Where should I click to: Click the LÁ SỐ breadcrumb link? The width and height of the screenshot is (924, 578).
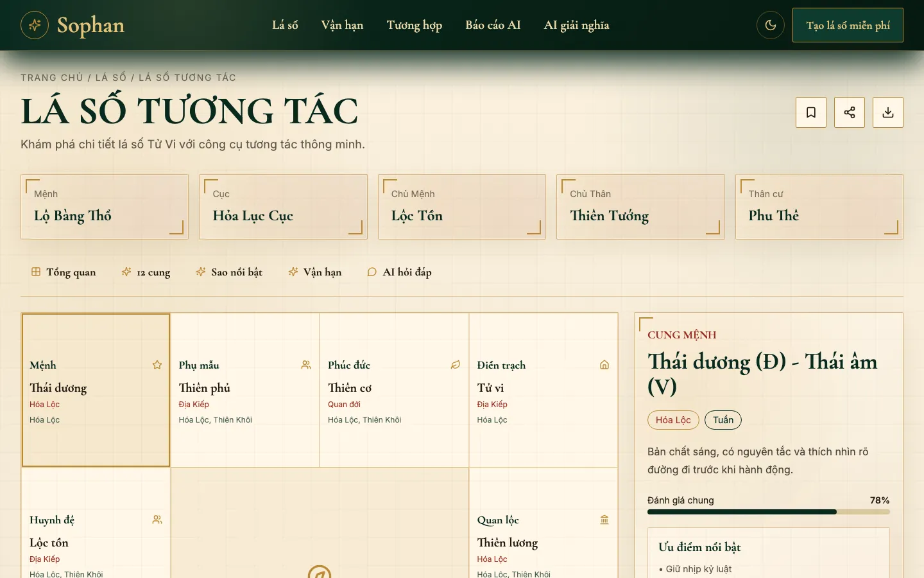[x=111, y=78]
